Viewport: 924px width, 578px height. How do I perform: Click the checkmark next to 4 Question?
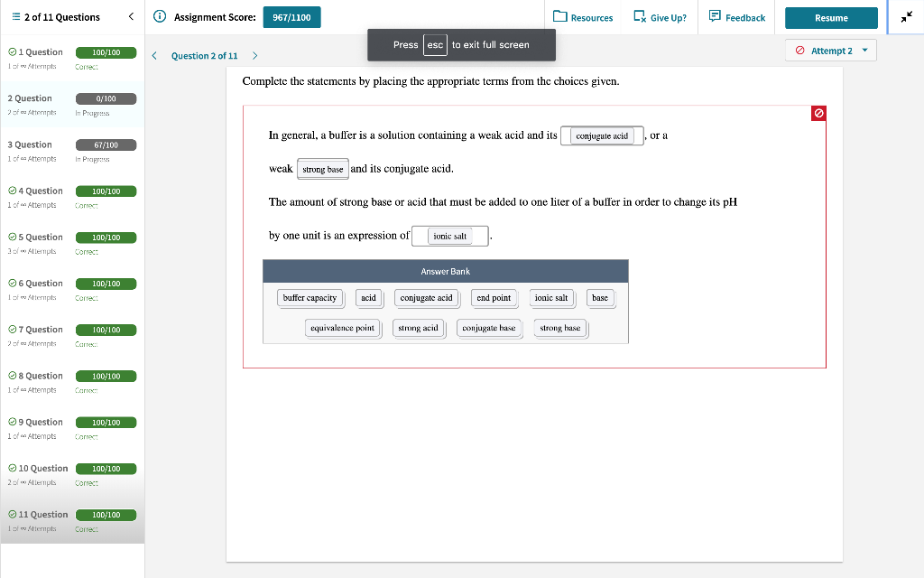11,191
